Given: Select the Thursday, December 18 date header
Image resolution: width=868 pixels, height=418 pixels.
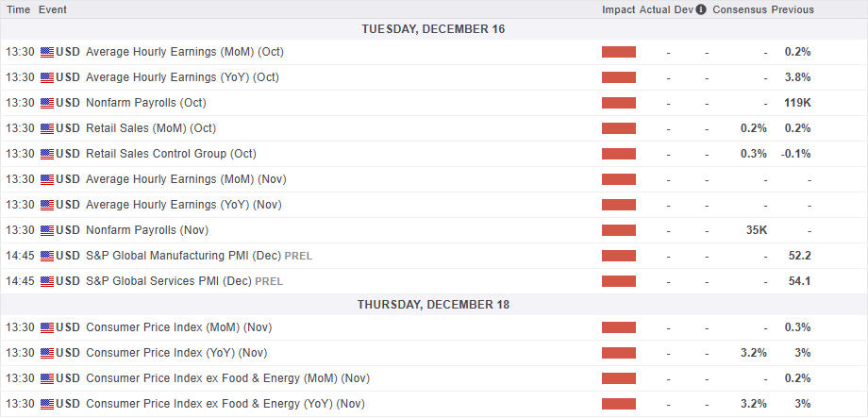Looking at the screenshot, I should pyautogui.click(x=433, y=305).
